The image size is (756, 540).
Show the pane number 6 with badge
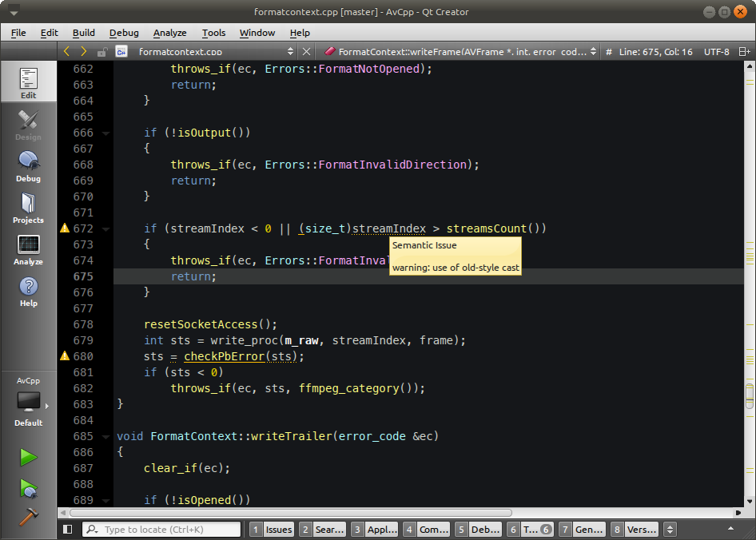tap(531, 530)
